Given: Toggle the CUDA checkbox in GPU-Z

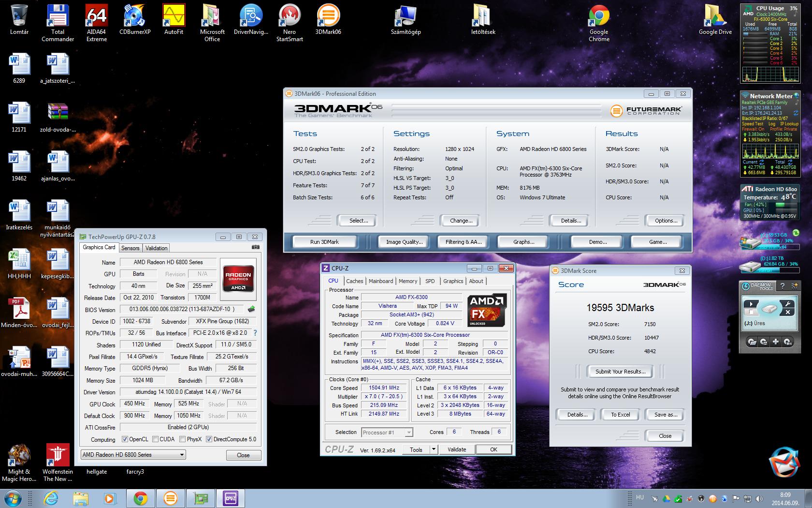Looking at the screenshot, I should tap(155, 439).
